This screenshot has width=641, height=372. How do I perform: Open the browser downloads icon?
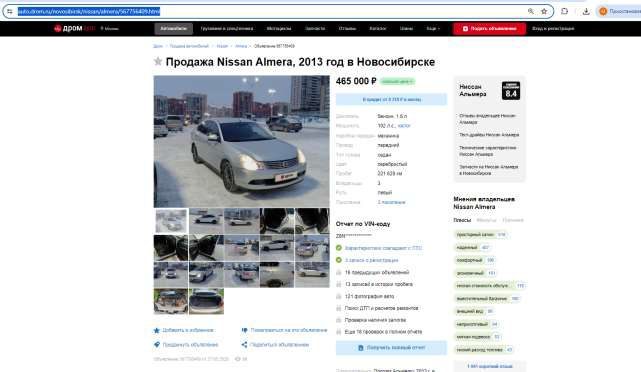(586, 11)
